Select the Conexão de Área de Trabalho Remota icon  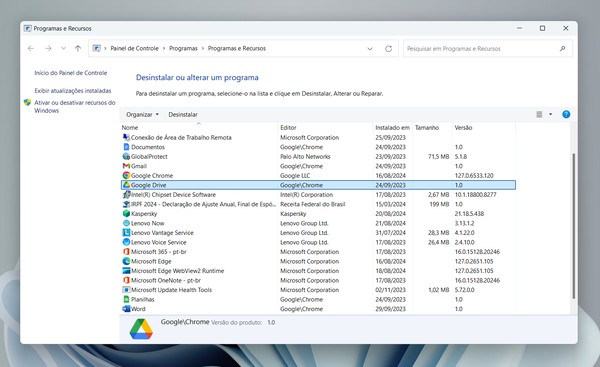click(x=126, y=137)
